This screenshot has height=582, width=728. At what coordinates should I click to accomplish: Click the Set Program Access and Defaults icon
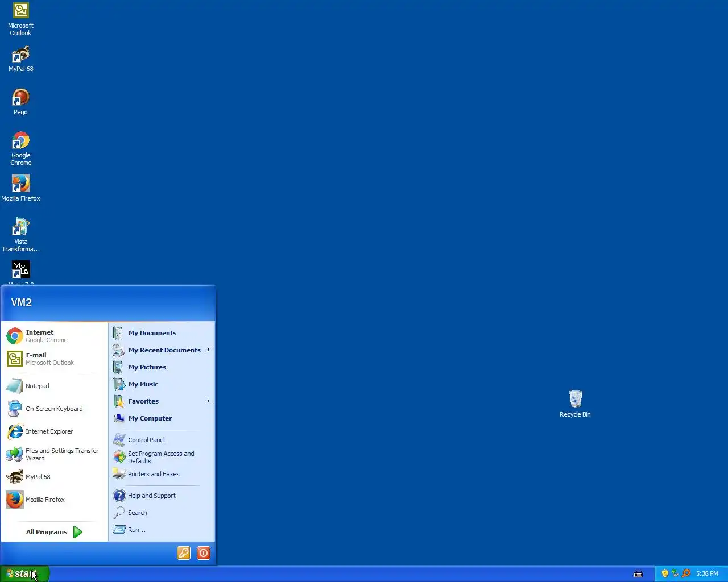click(119, 457)
